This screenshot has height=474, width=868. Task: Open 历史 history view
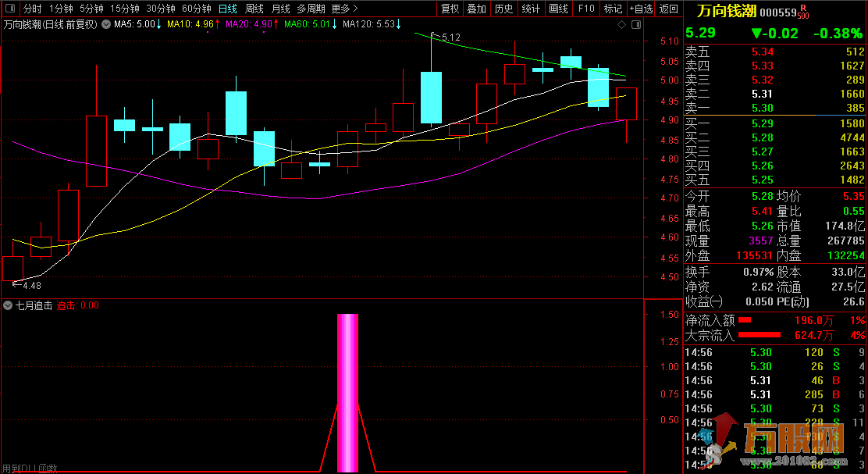503,9
